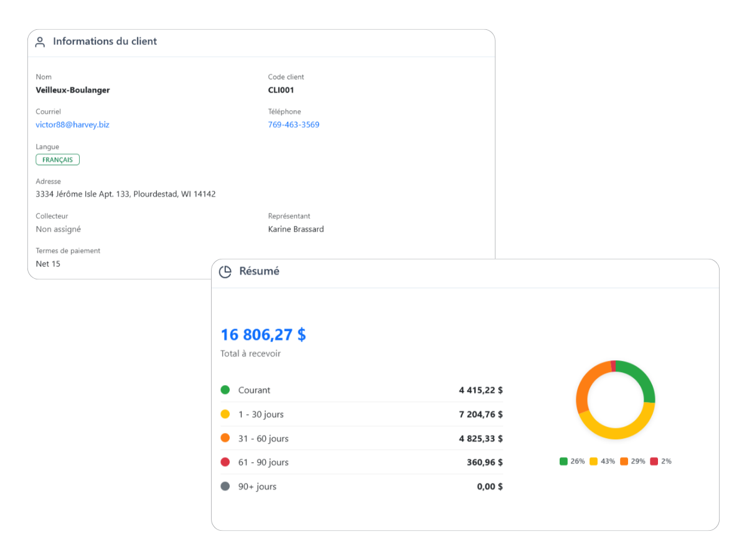The width and height of the screenshot is (747, 560).
Task: Switch to the Informations du client panel header
Action: click(105, 41)
